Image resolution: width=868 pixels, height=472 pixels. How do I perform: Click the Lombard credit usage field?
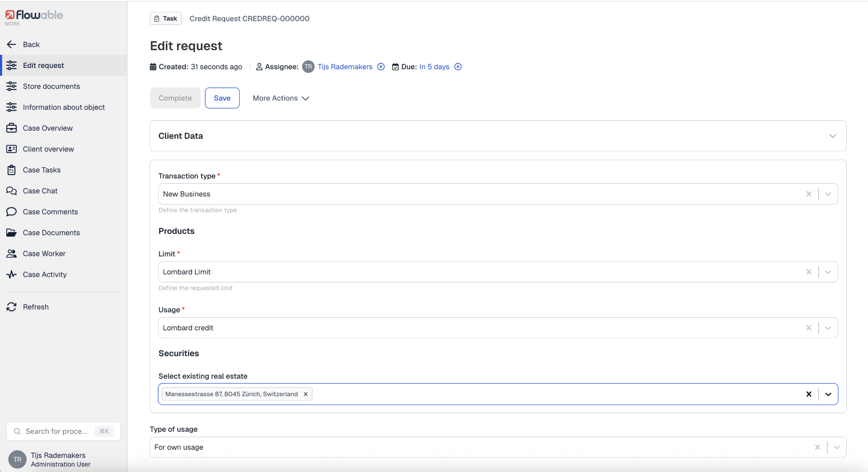[498, 328]
